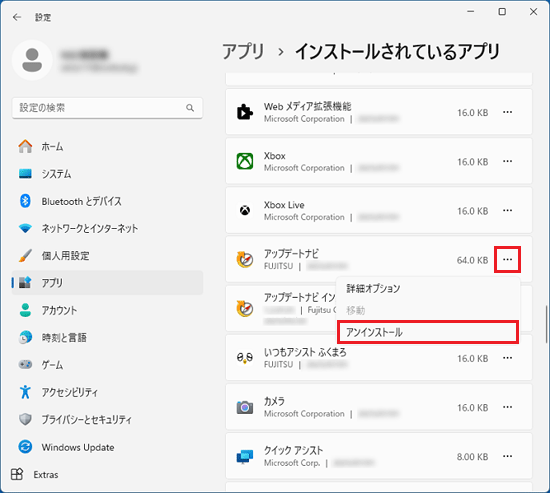This screenshot has width=550, height=493.
Task: Open システム settings icon
Action: coord(25,174)
